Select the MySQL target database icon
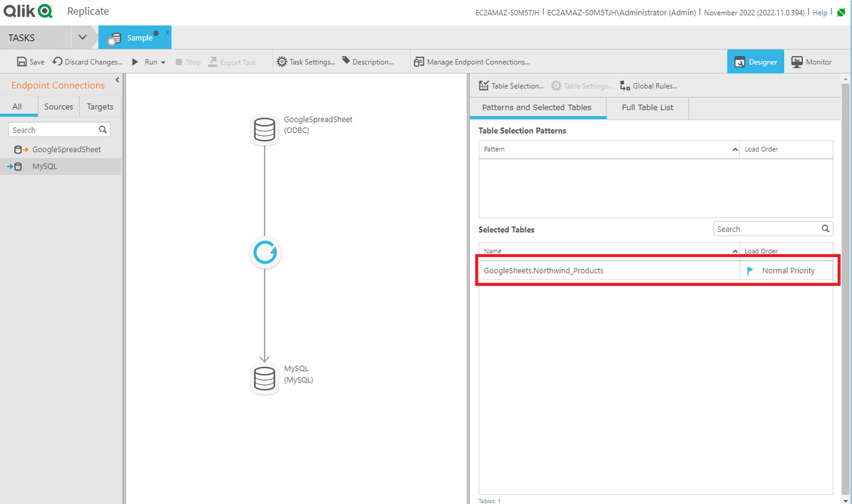 coord(265,378)
